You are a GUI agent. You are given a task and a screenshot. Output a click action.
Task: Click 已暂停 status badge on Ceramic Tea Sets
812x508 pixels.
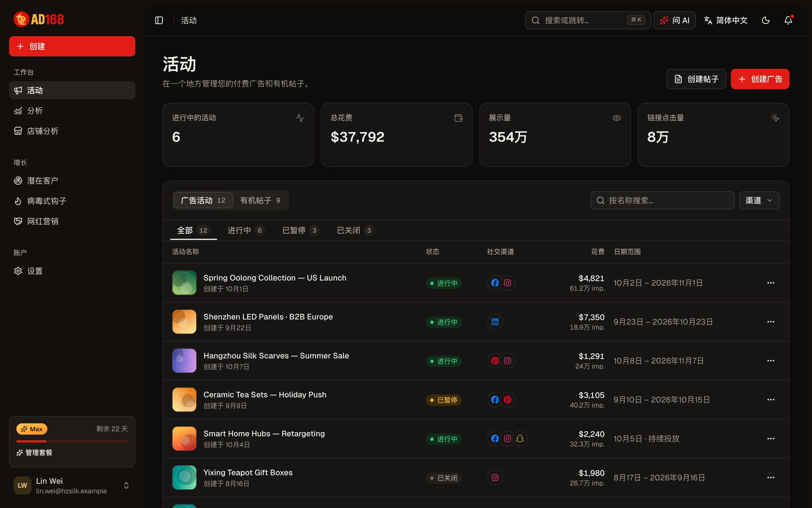(x=443, y=400)
